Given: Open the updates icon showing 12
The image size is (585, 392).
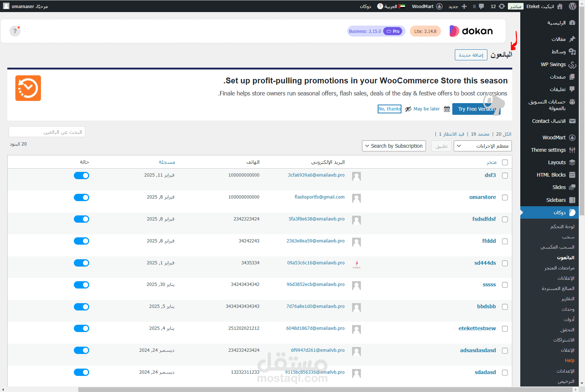Looking at the screenshot, I should pyautogui.click(x=502, y=6).
